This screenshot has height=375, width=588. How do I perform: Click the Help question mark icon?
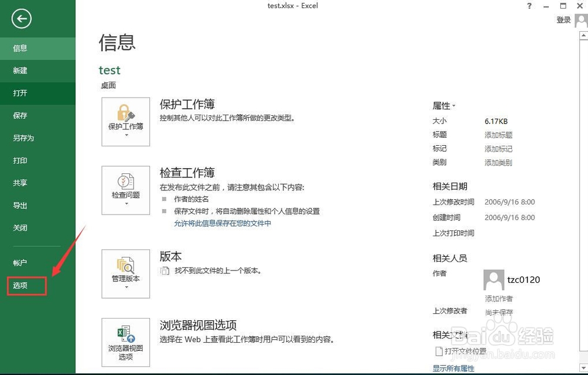(529, 6)
